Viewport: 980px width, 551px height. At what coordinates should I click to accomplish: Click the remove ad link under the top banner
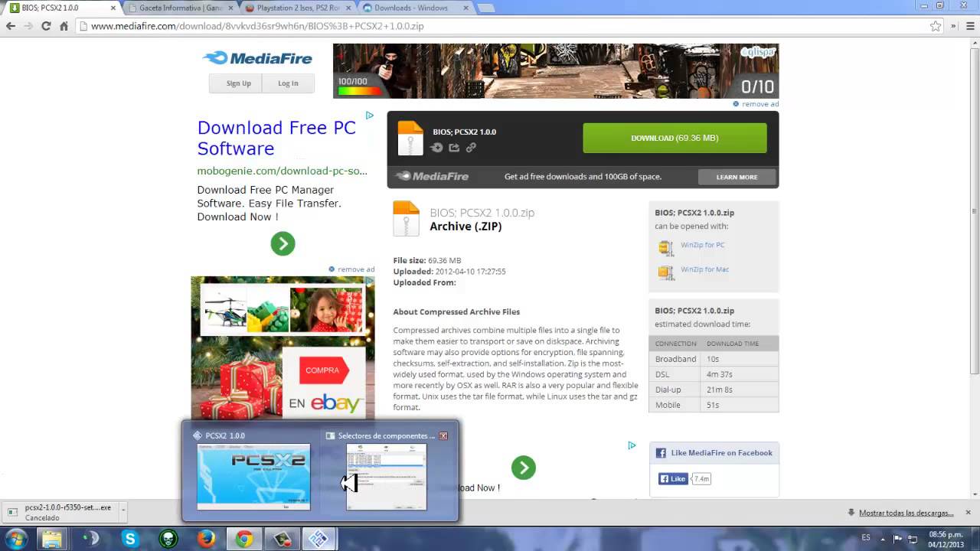point(756,104)
